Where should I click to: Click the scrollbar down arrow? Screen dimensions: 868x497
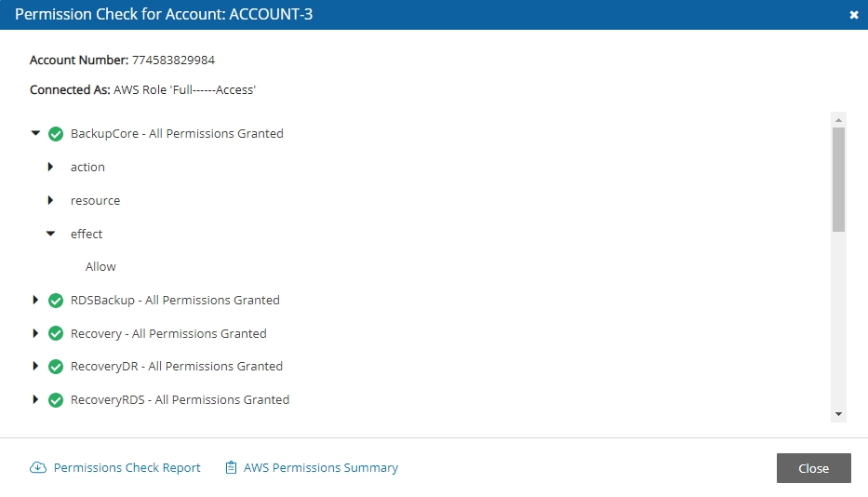(838, 413)
